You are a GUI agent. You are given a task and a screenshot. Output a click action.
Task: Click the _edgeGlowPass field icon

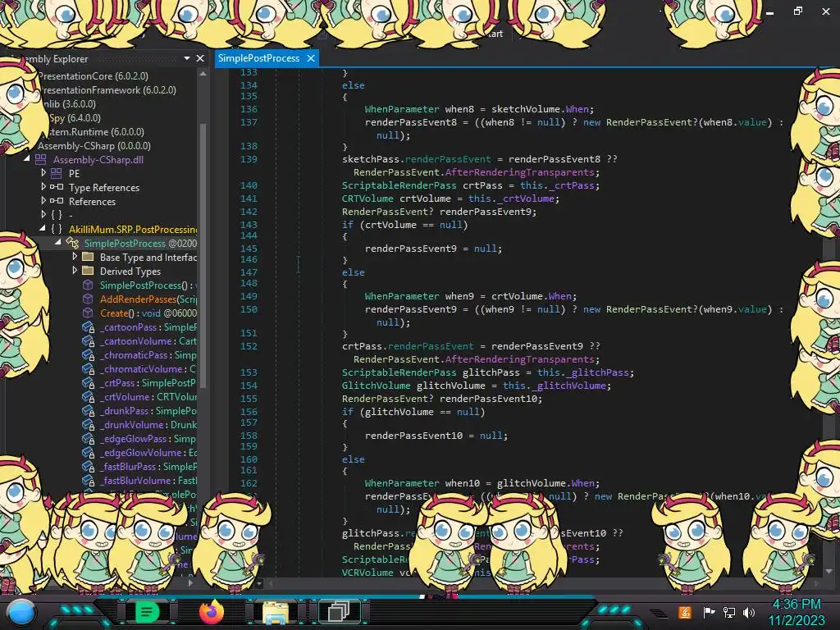pos(89,439)
